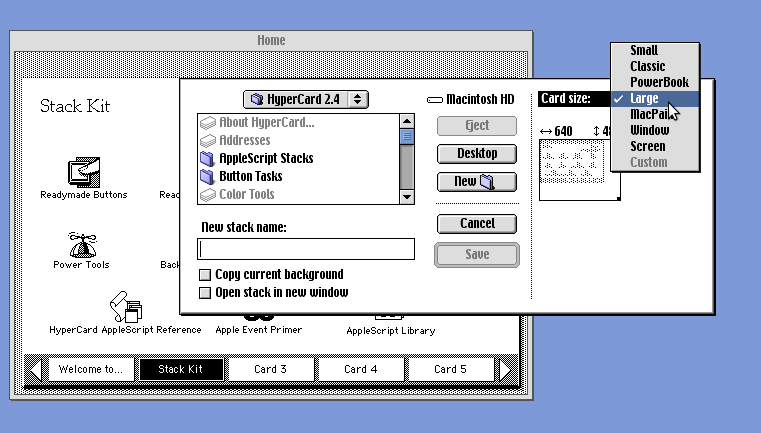The image size is (761, 433).
Task: Select the Button Tasks folder icon
Action: [207, 176]
